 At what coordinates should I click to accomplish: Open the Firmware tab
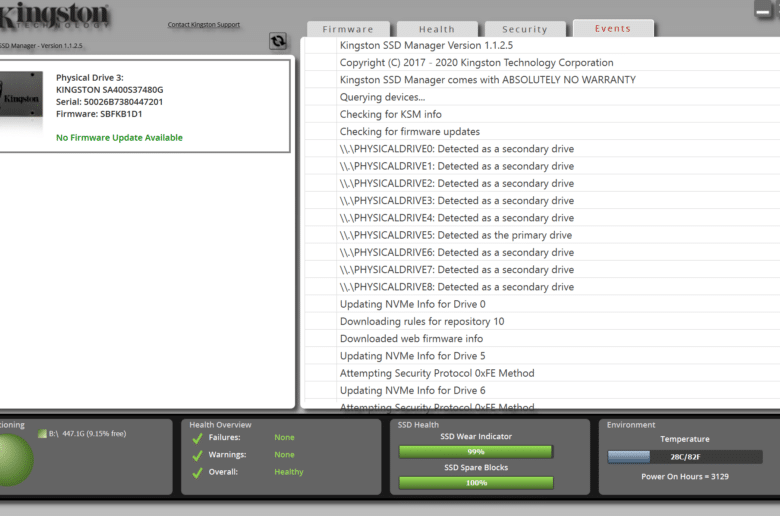348,29
